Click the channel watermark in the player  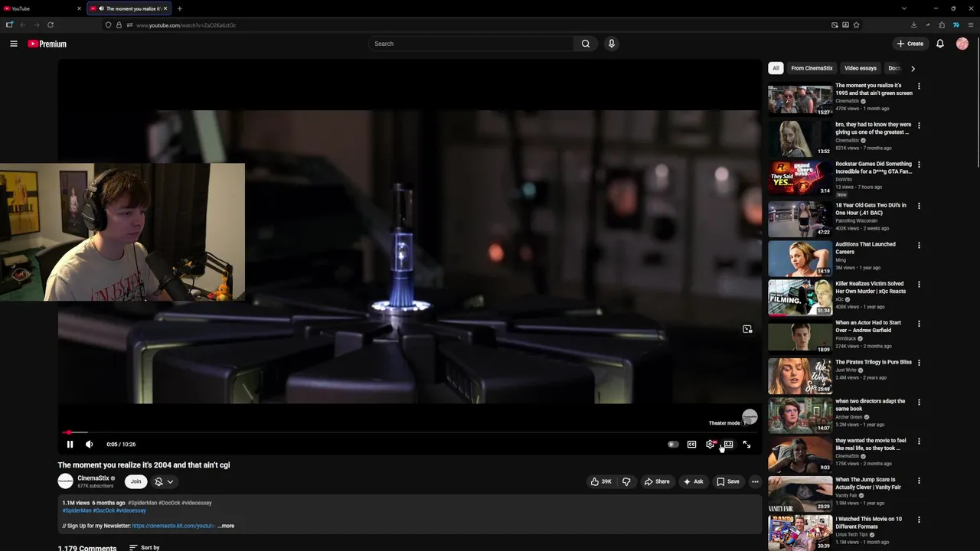[x=750, y=416]
